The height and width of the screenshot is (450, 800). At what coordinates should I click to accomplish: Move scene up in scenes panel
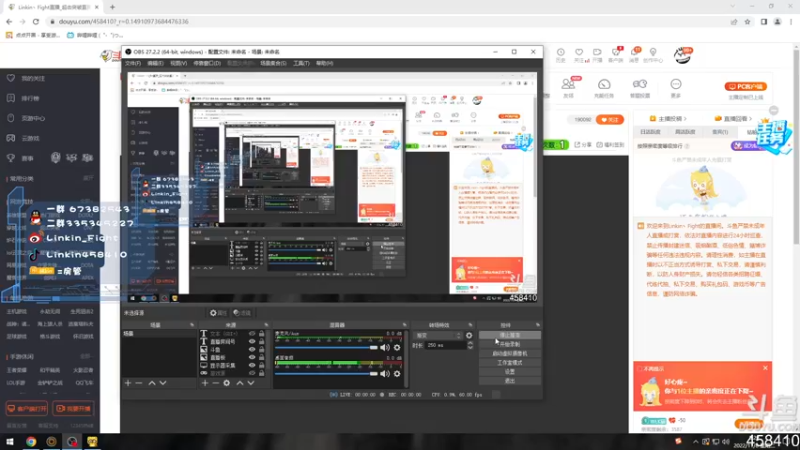click(152, 383)
